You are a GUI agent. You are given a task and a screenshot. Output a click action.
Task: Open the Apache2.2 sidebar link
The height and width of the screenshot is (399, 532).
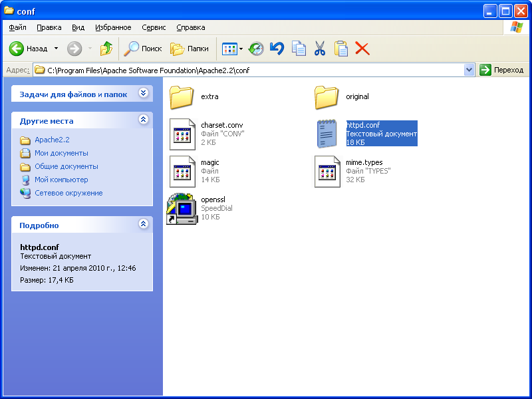pos(52,140)
